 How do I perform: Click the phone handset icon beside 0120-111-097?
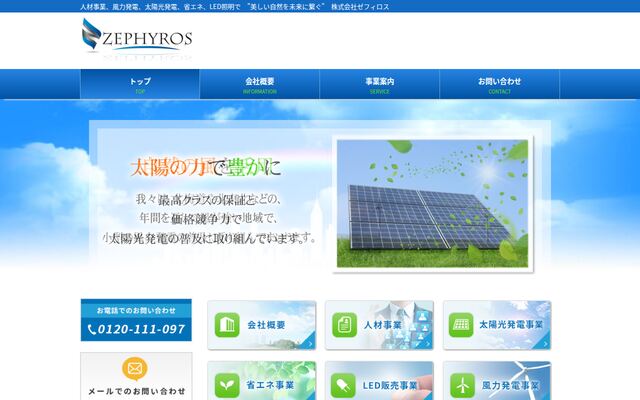92,329
